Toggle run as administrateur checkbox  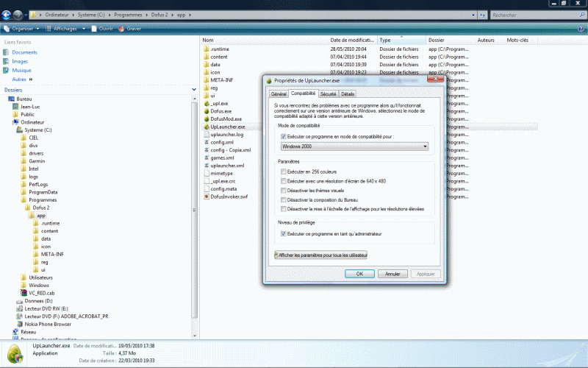coord(284,234)
